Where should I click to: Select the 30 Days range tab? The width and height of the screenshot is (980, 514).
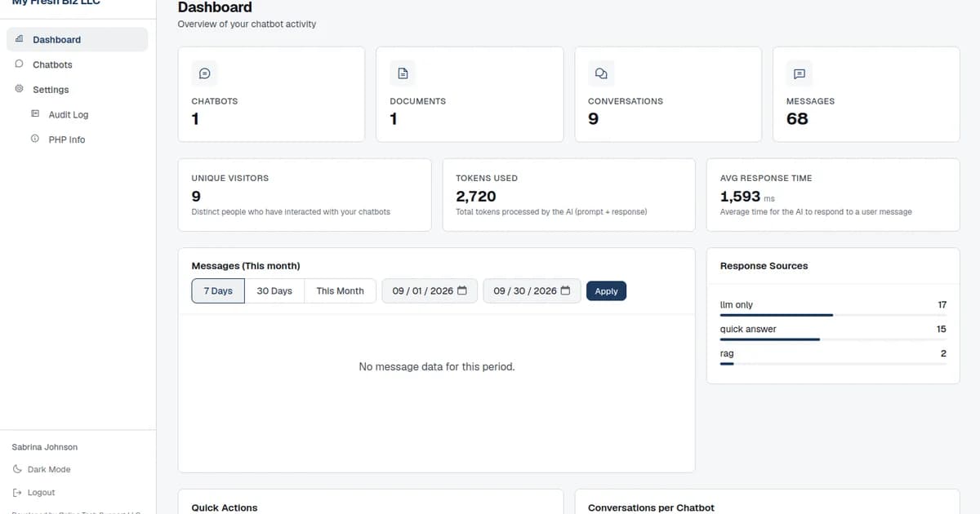click(x=274, y=290)
